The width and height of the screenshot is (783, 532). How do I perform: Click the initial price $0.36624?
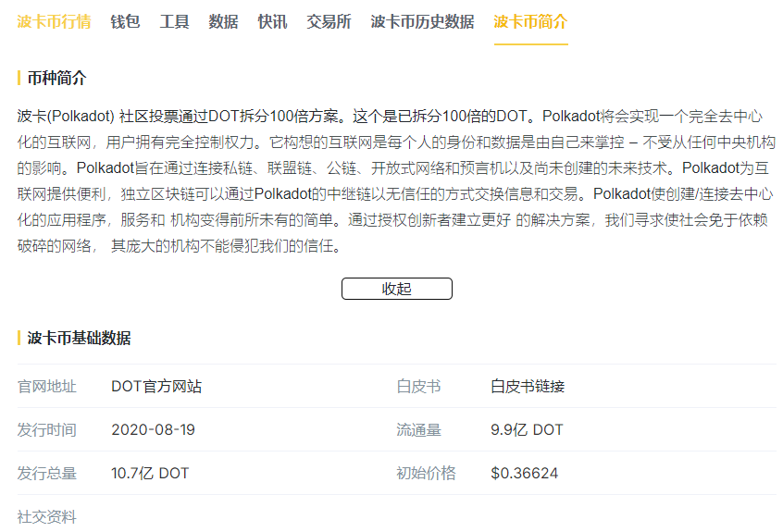click(524, 474)
